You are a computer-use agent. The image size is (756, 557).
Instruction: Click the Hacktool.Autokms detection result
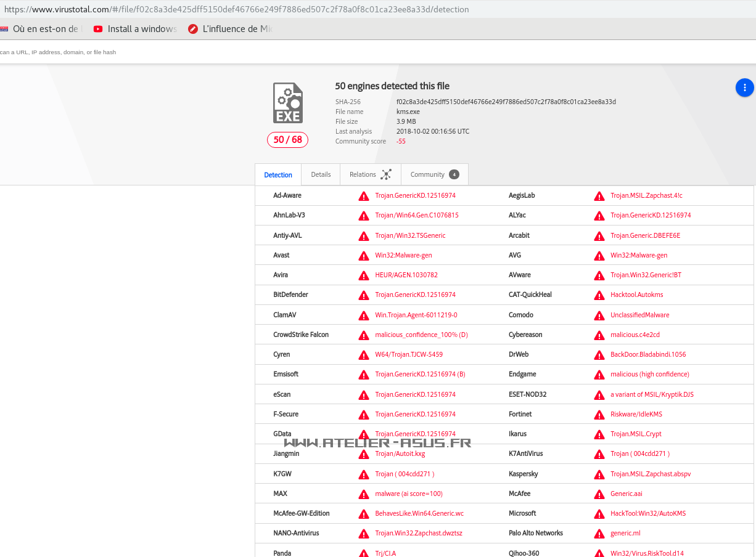point(637,295)
